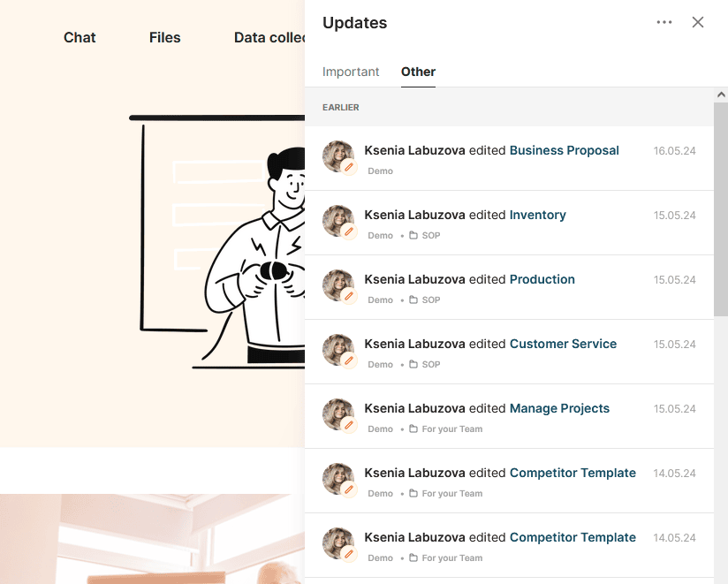The height and width of the screenshot is (584, 728).
Task: Switch to the Important tab
Action: 351,72
